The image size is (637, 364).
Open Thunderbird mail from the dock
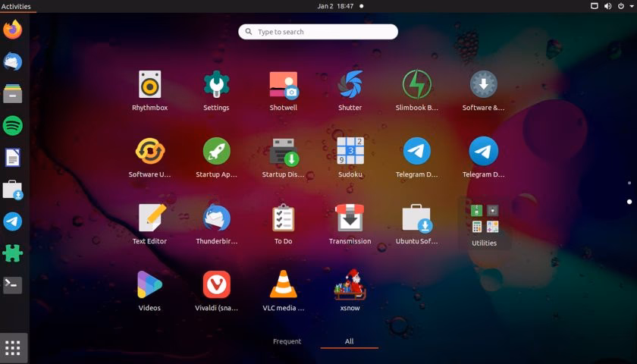coord(13,61)
